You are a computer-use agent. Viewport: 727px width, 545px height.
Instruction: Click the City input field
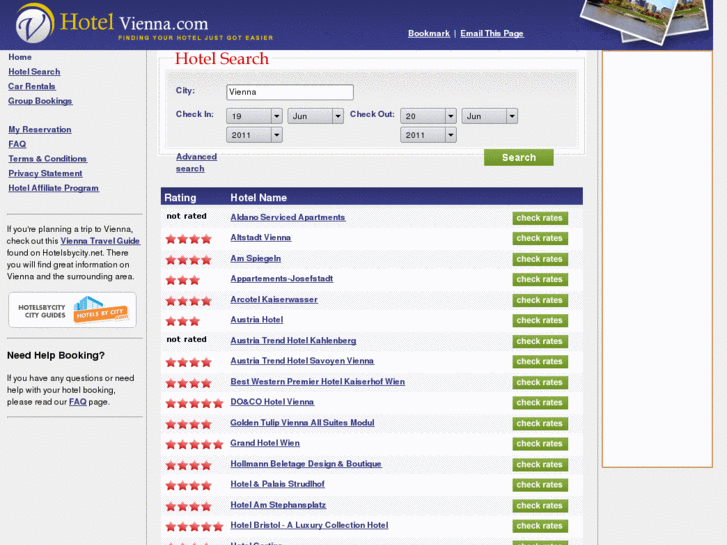(290, 92)
